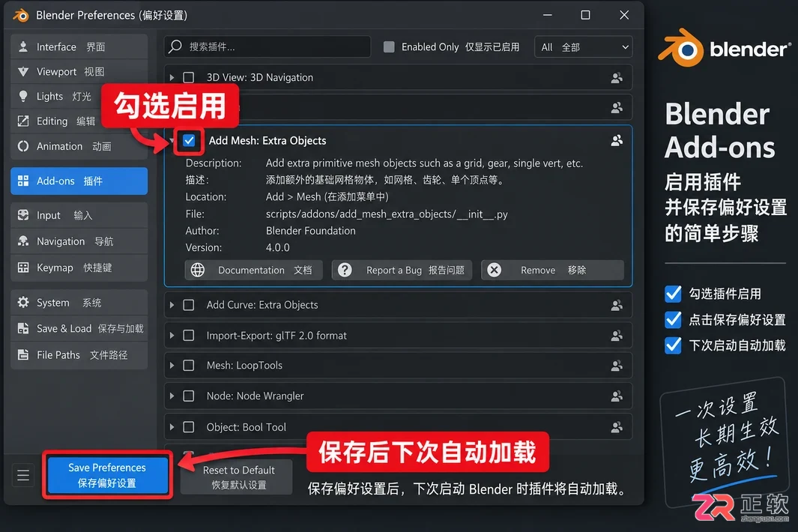
Task: Click the question mark icon on Report a Bug
Action: point(345,270)
